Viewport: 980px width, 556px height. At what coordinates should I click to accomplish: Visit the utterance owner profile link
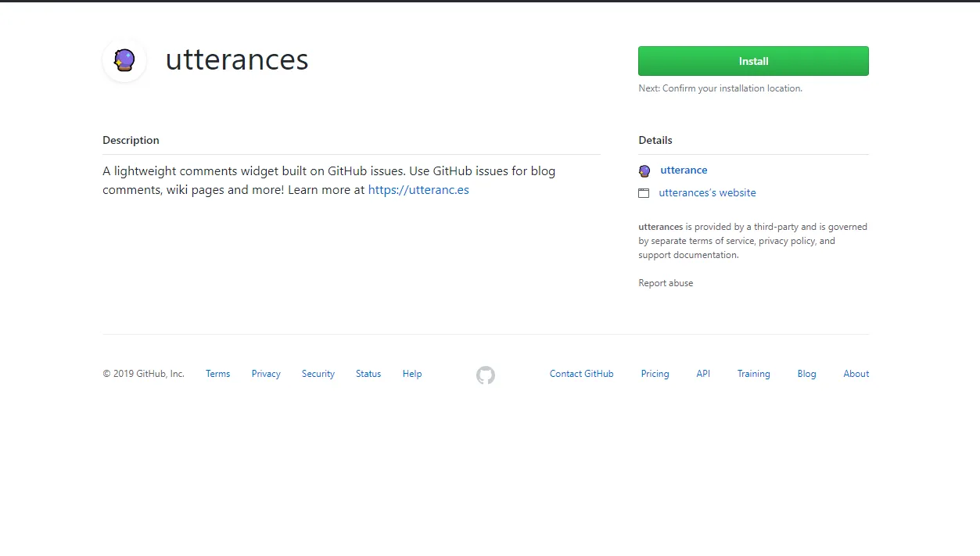[x=684, y=170]
